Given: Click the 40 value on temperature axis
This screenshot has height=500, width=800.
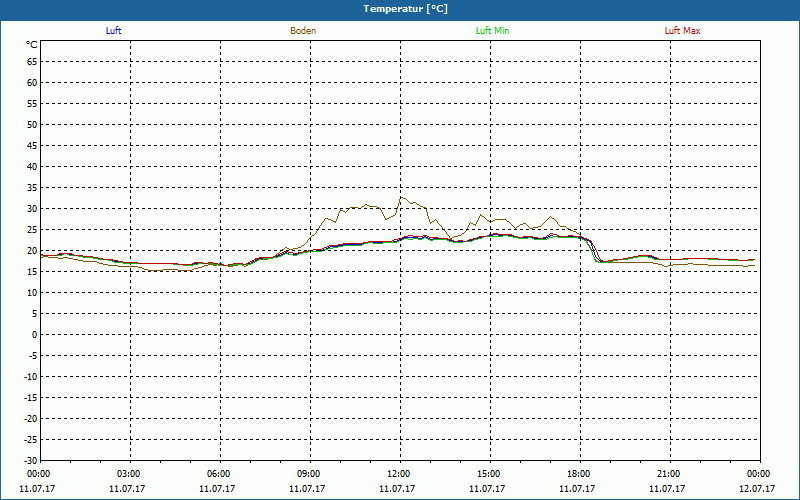Looking at the screenshot, I should [x=32, y=167].
